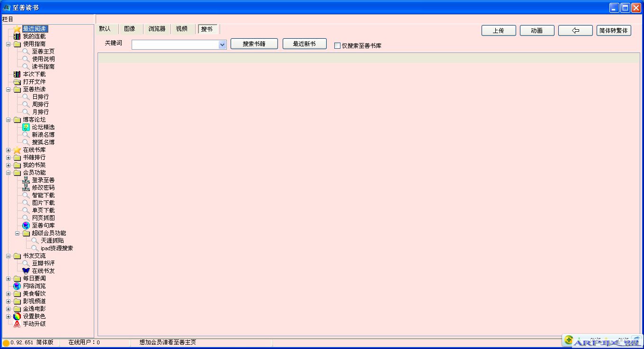
Task: Open the 关键词 keyword dropdown arrow
Action: [223, 45]
